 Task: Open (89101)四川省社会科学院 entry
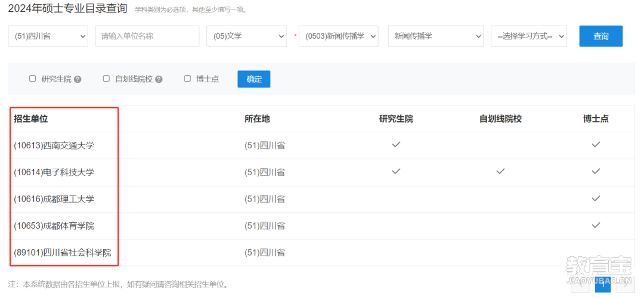63,253
